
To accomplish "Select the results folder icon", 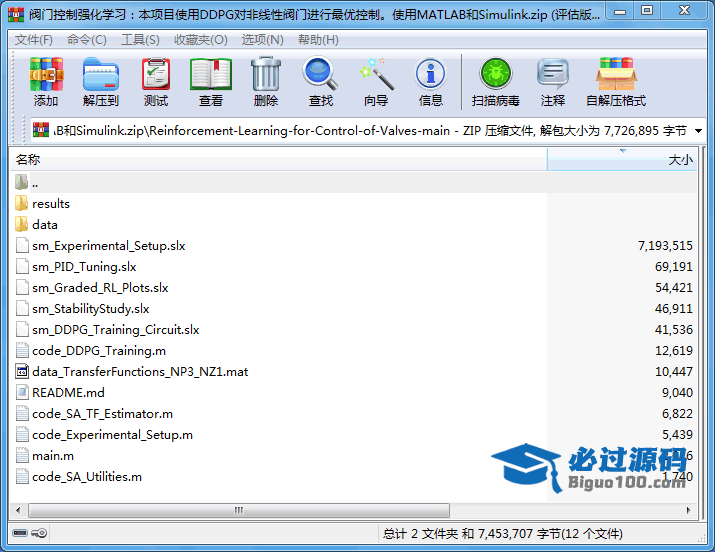I will (x=21, y=203).
